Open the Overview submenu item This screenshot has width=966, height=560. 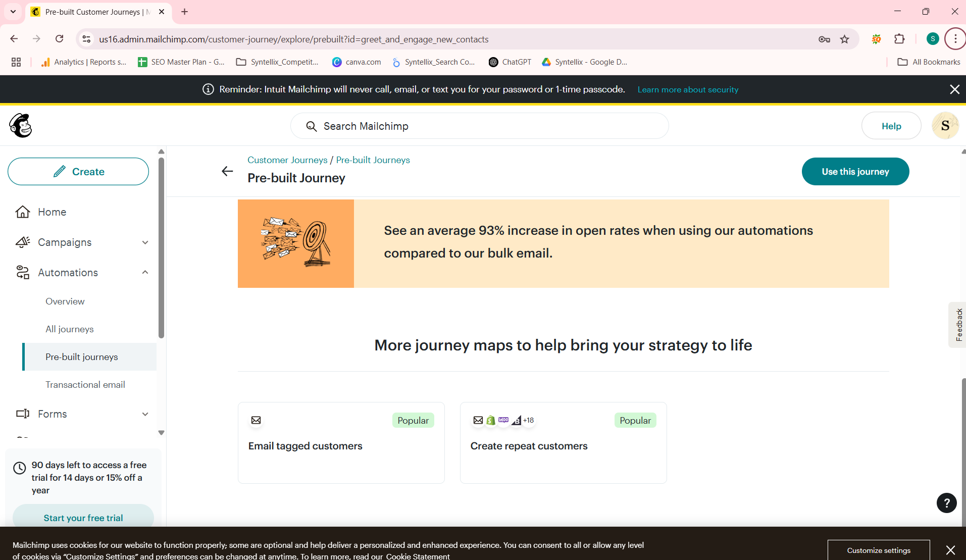pyautogui.click(x=65, y=301)
